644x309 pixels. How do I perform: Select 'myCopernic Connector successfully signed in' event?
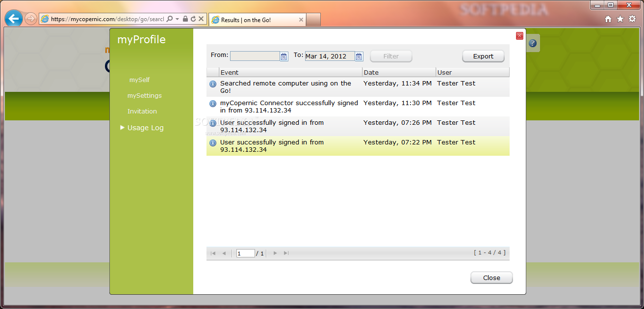(289, 107)
